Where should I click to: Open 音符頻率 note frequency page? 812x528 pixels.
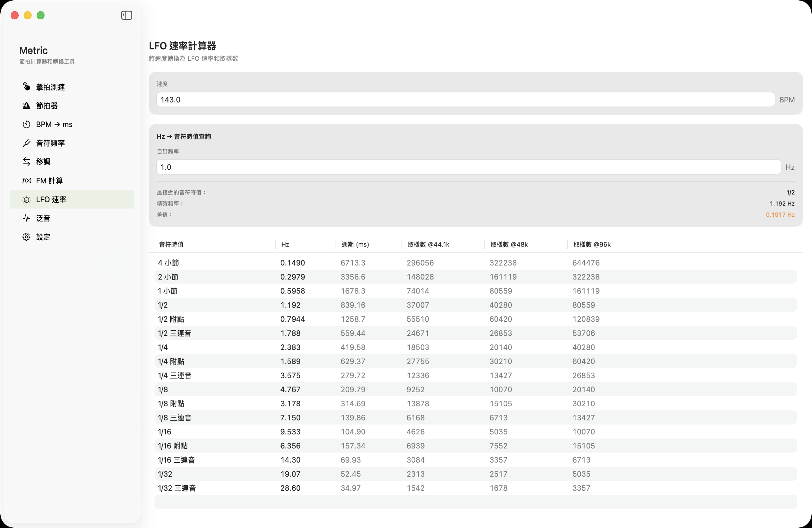pyautogui.click(x=72, y=143)
